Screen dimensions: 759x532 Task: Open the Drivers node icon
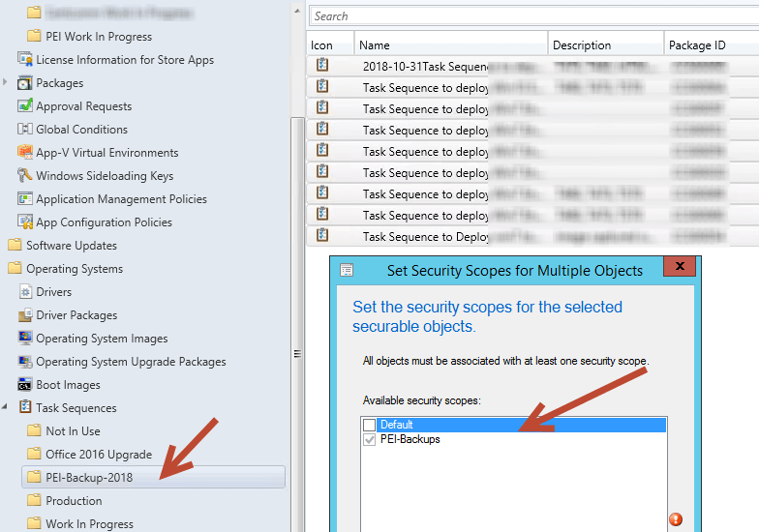[x=25, y=292]
